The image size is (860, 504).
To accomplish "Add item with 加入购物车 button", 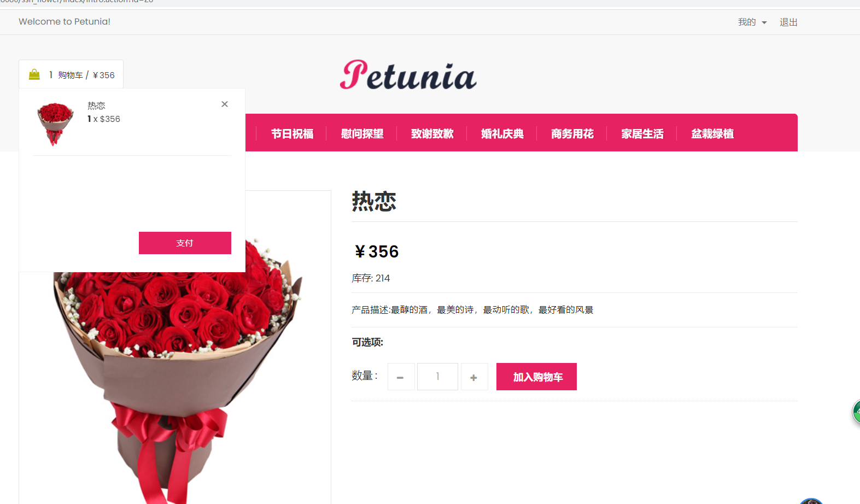I will [536, 377].
